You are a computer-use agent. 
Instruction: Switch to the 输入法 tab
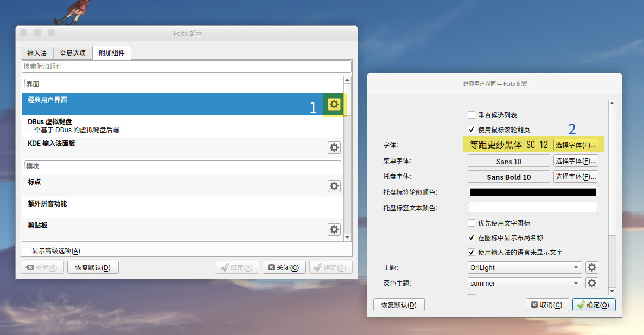[37, 53]
